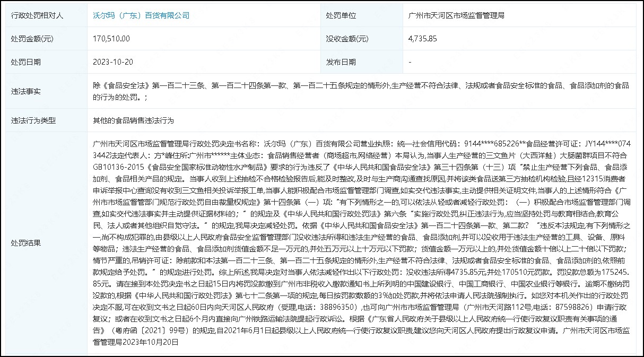Screen dimensions: 644x357
Task: Click the 违法行为类型 row label
Action: coord(33,120)
